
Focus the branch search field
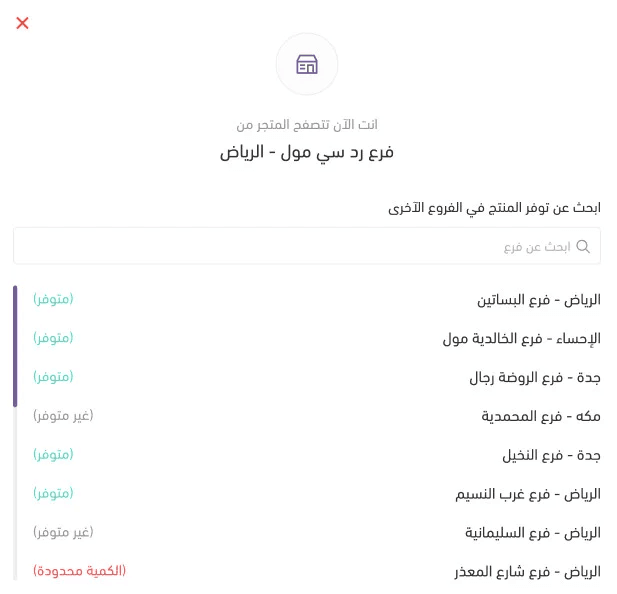tap(300, 246)
